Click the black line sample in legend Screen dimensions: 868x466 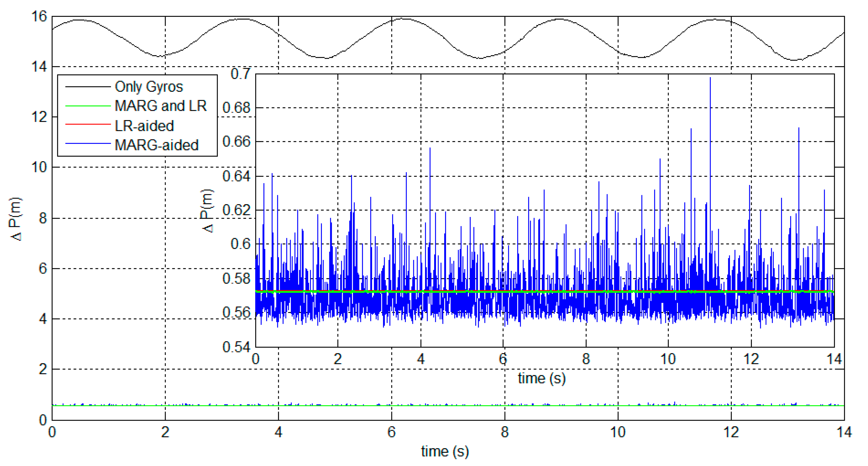88,87
